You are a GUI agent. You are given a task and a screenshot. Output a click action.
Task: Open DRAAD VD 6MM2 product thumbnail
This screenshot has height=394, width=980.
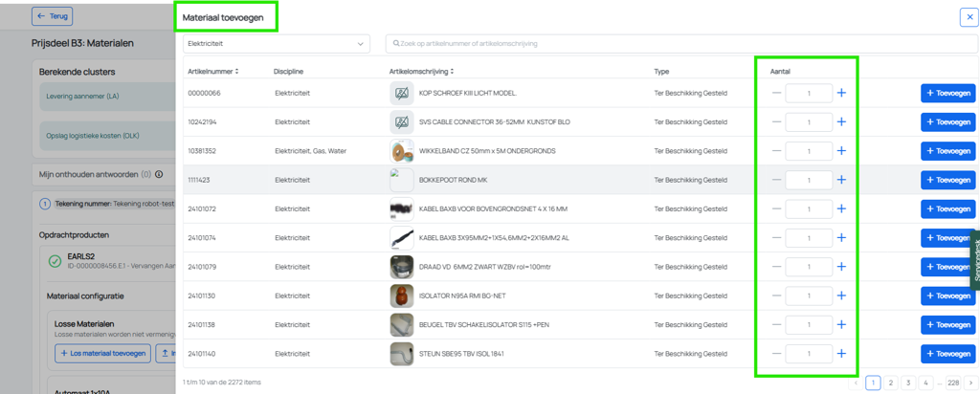pos(401,267)
